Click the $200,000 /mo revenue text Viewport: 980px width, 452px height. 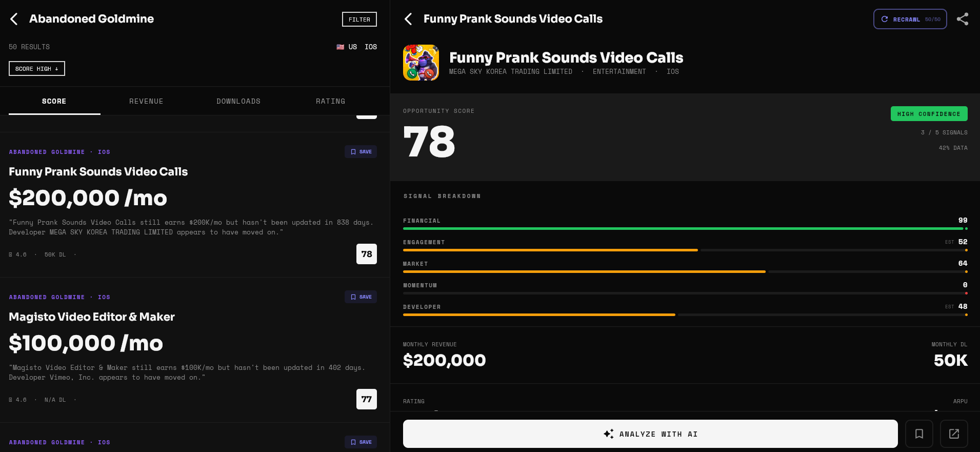click(x=88, y=198)
